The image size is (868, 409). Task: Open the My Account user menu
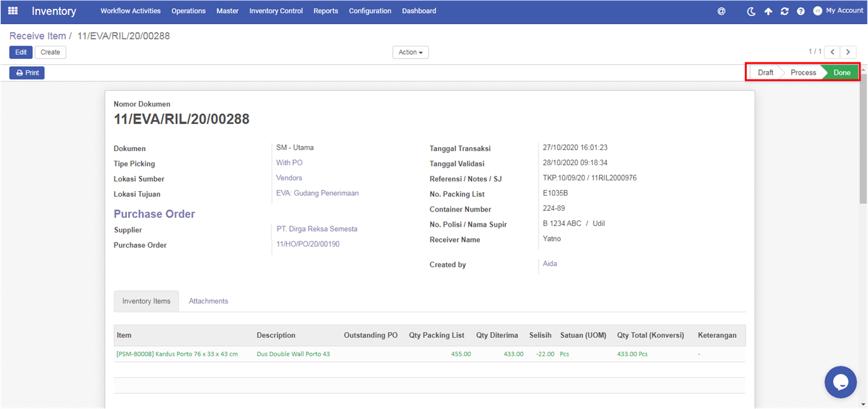pos(838,11)
